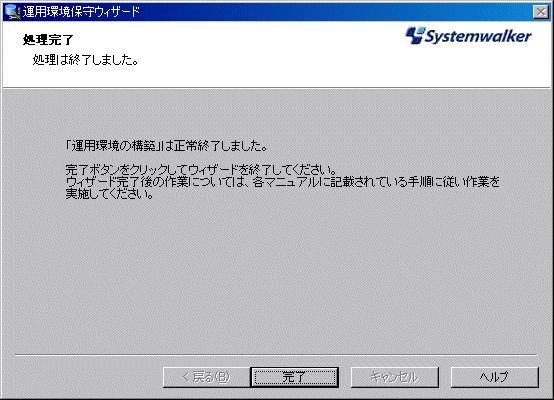Select the 処理完了 heading
Image resolution: width=554 pixels, height=400 pixels.
[48, 40]
